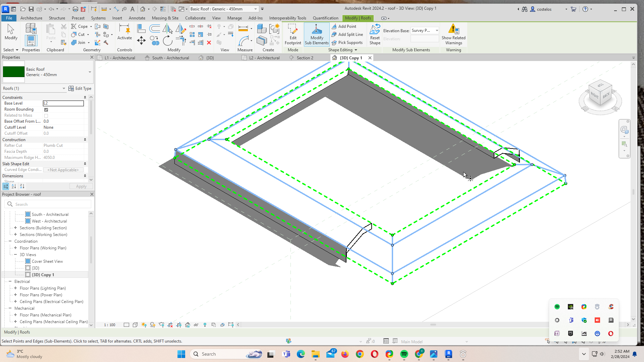Open Temporary Hide/Isolate glasses icon
Image resolution: width=644 pixels, height=362 pixels.
click(x=196, y=324)
